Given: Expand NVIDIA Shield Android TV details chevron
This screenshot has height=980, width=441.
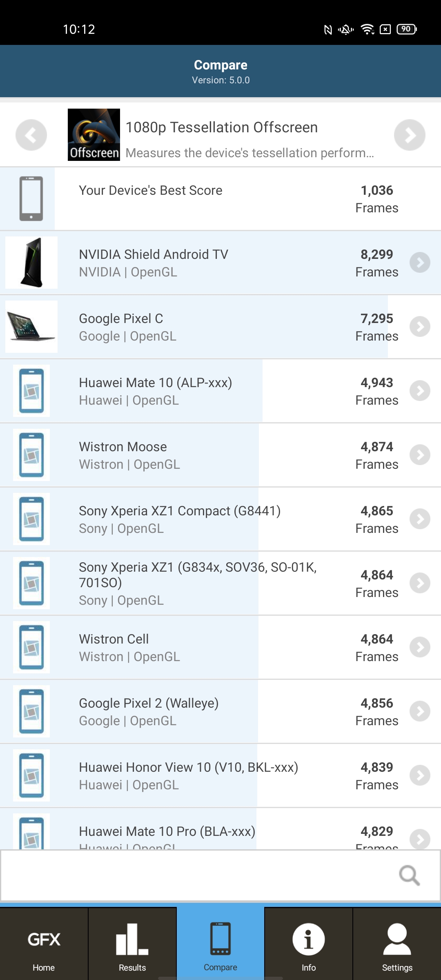Looking at the screenshot, I should coord(420,263).
